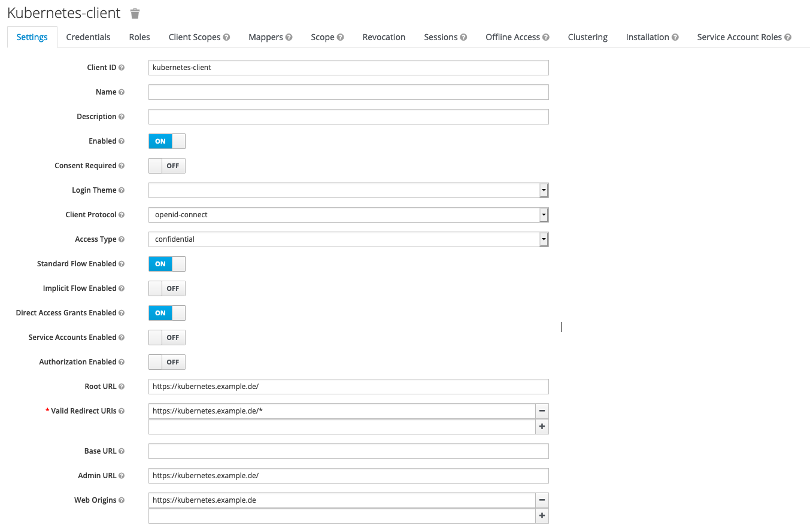This screenshot has width=810, height=532.
Task: Open help icon beside Login Theme
Action: click(x=122, y=190)
